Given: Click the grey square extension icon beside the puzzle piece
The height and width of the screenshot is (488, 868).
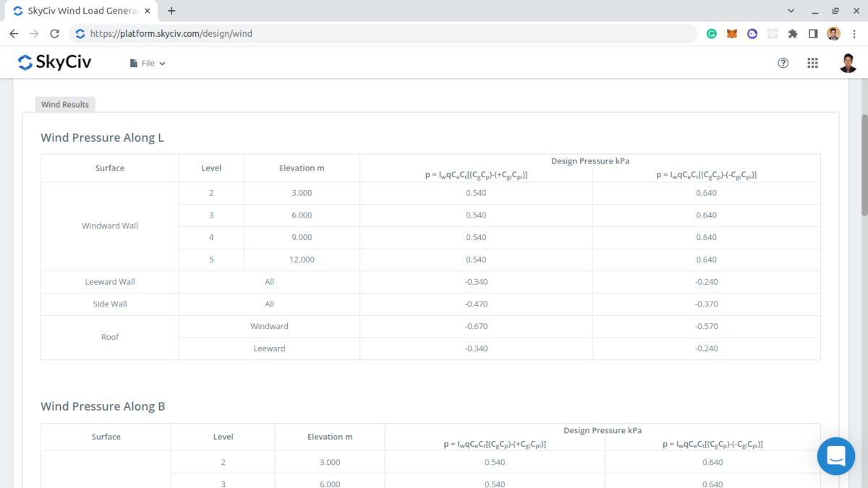Looking at the screenshot, I should (773, 33).
